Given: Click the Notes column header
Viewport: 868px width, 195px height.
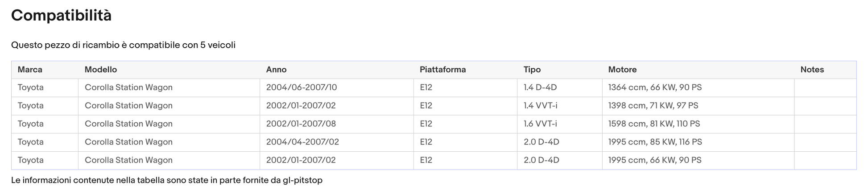Looking at the screenshot, I should [x=825, y=70].
